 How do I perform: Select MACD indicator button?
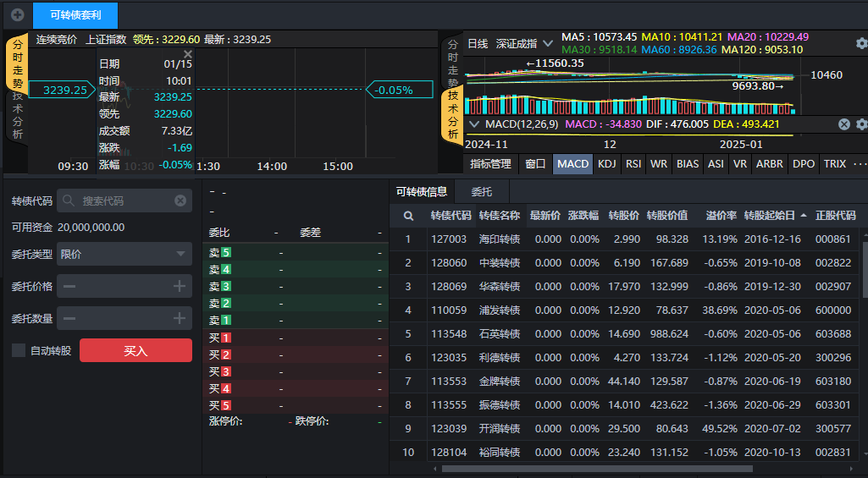coord(573,164)
